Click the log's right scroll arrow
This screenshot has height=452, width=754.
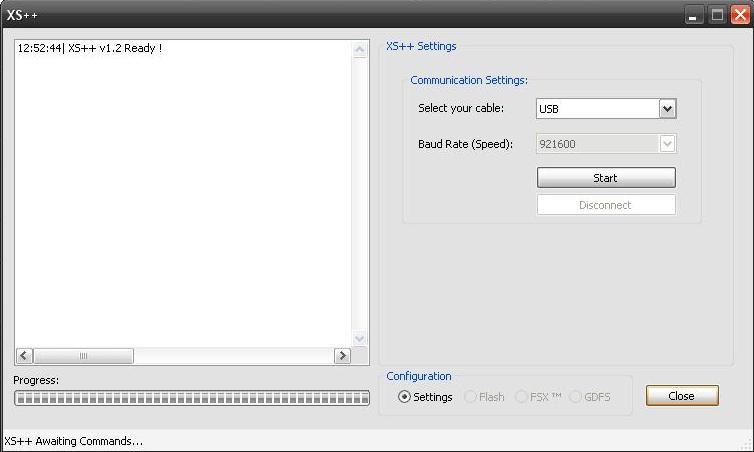(x=342, y=356)
